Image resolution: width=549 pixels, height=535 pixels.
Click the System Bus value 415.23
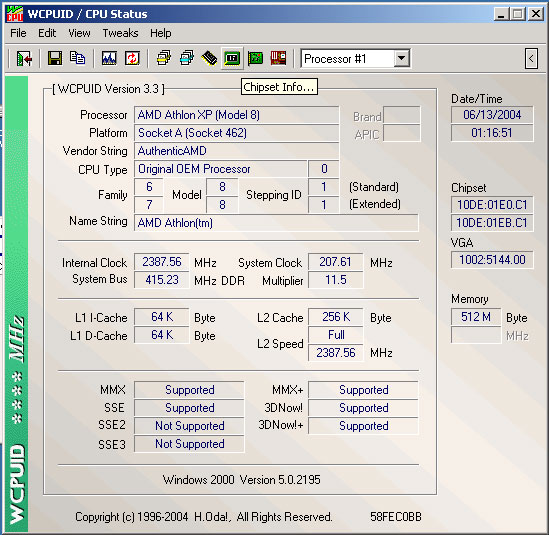[162, 280]
